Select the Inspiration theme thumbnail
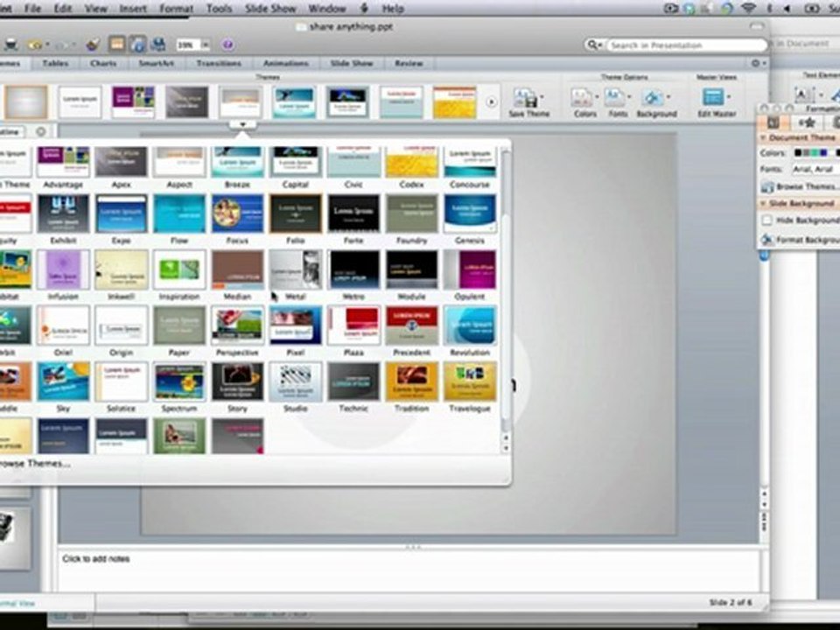840x630 pixels. [178, 270]
